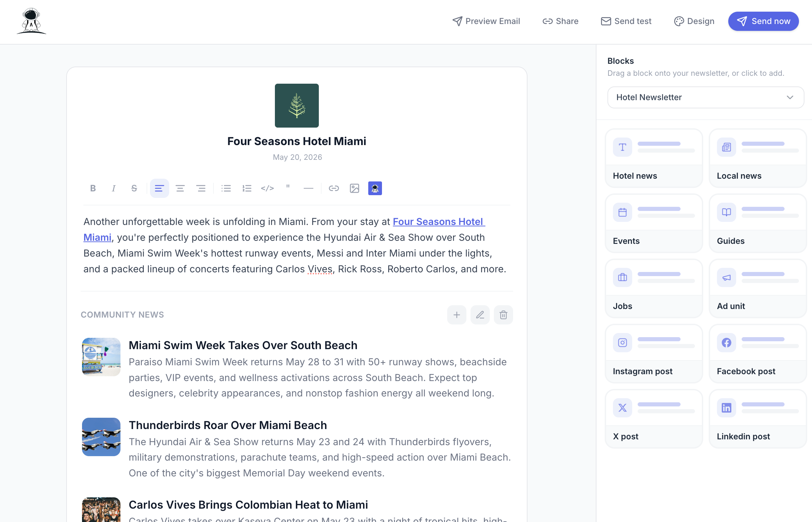Click the date May 20, 2026
The image size is (812, 522).
(298, 157)
